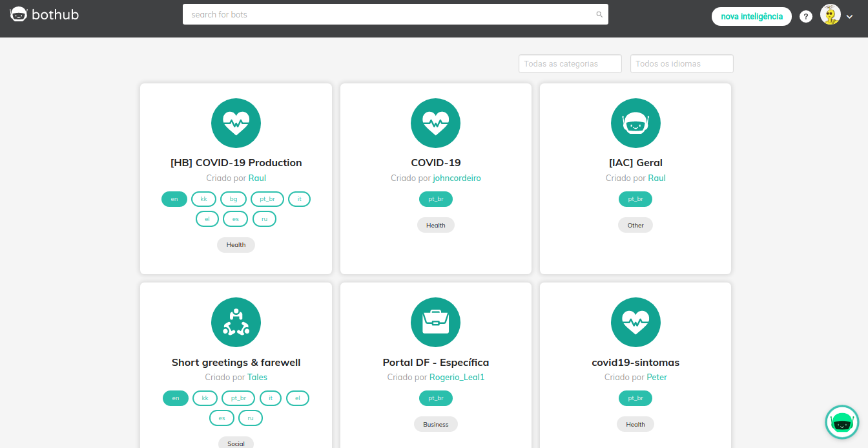868x448 pixels.
Task: Select 'it' tag on Short greetings & farewell
Action: point(271,398)
